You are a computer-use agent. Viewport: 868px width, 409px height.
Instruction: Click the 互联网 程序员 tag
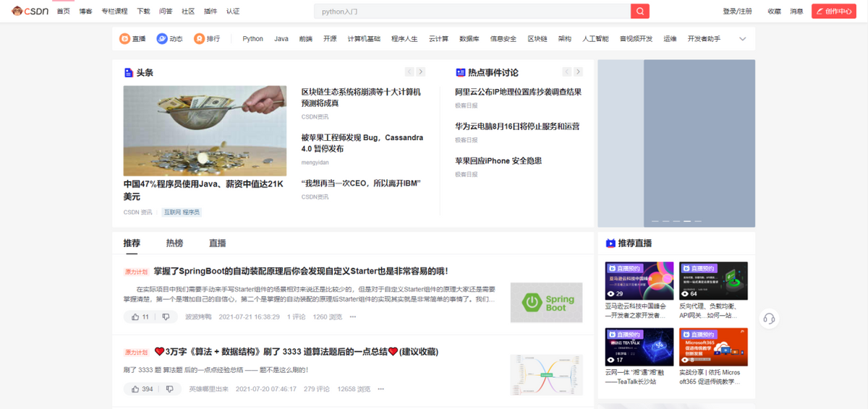182,212
